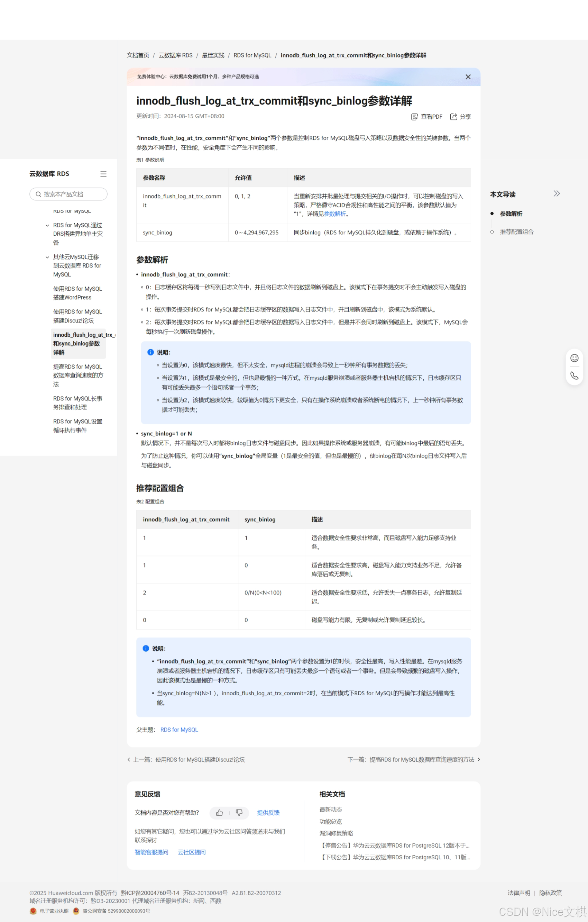This screenshot has width=588, height=922.
Task: Open the 查看PDF document icon
Action: pyautogui.click(x=414, y=117)
